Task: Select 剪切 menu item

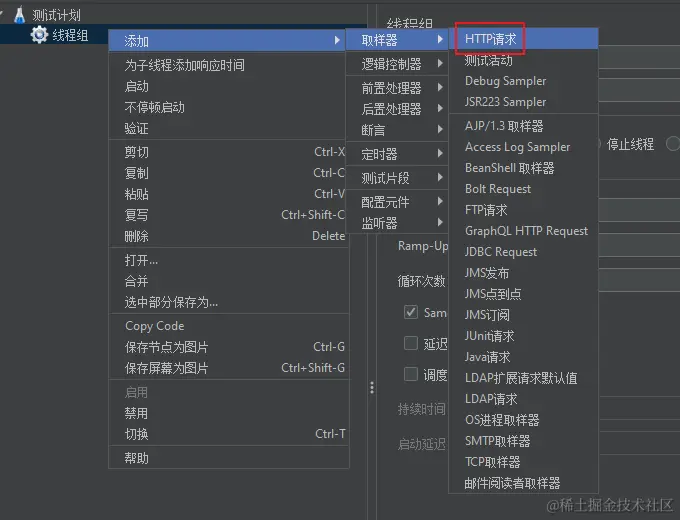Action: point(229,152)
